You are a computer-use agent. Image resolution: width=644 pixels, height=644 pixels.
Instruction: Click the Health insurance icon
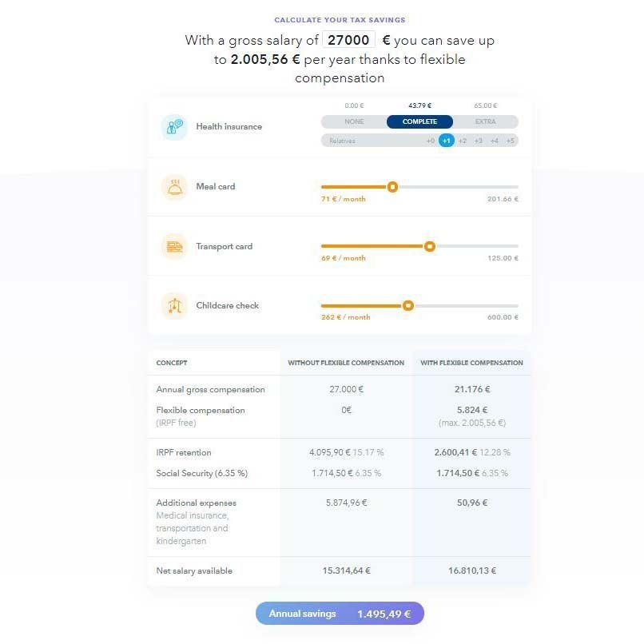[x=174, y=127]
